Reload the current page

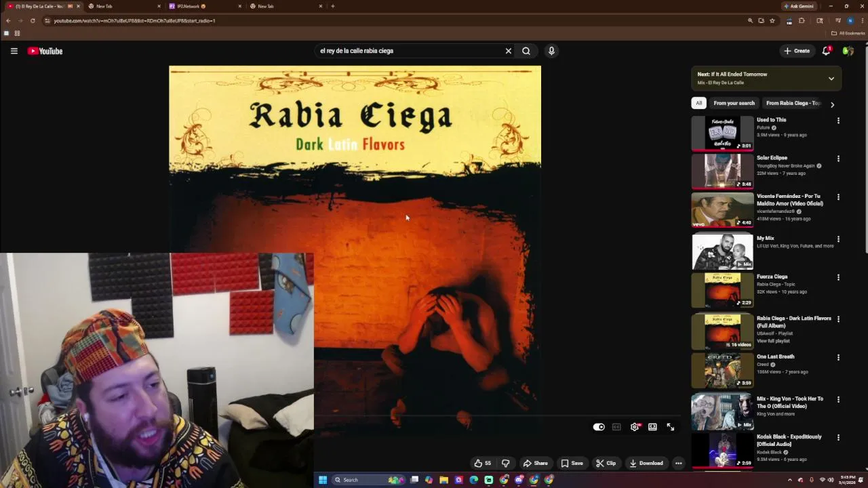[x=33, y=20]
